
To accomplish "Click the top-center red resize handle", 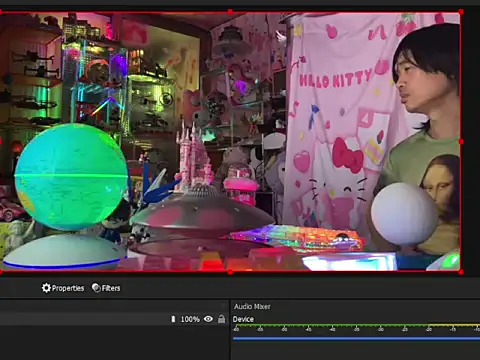I will click(230, 12).
